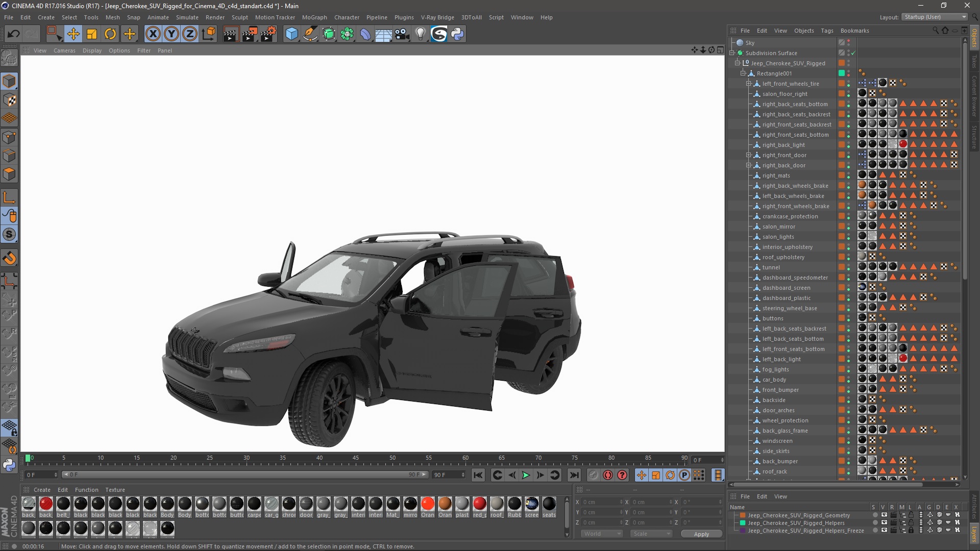Click the Python script icon in toolbar

click(457, 34)
